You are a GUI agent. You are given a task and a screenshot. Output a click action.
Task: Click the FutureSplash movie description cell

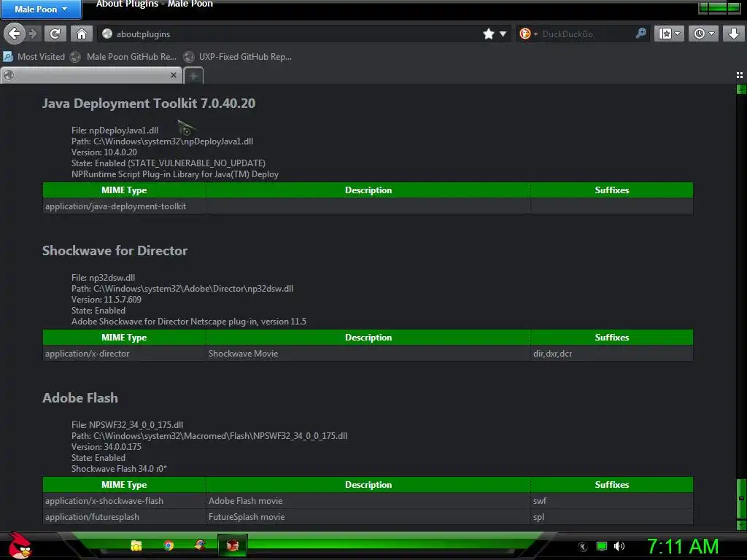click(368, 517)
